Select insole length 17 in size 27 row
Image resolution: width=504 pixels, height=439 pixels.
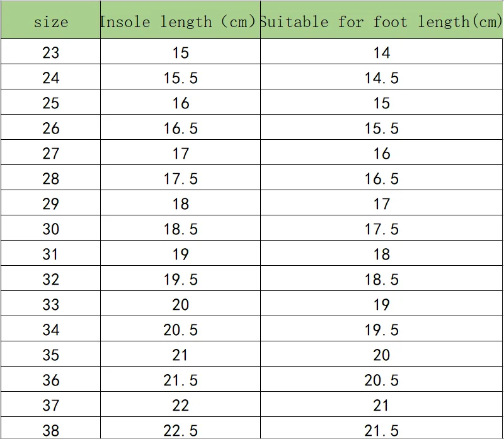(x=180, y=153)
